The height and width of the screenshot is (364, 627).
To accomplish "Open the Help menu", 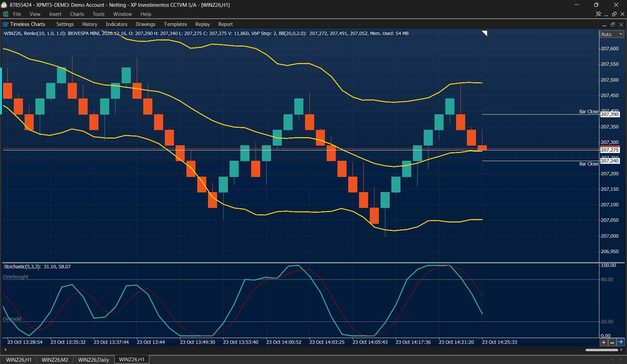I will [146, 14].
